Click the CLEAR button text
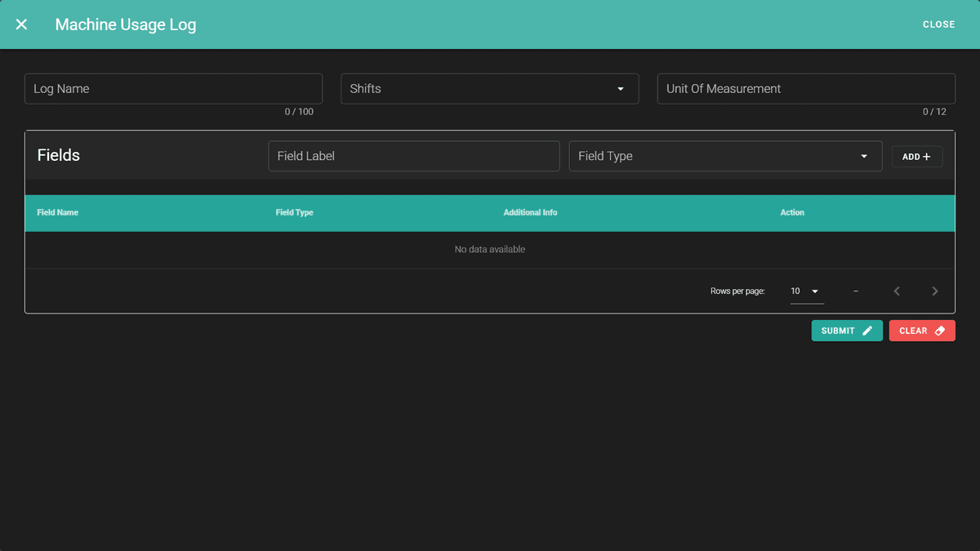This screenshot has height=551, width=980. click(913, 331)
